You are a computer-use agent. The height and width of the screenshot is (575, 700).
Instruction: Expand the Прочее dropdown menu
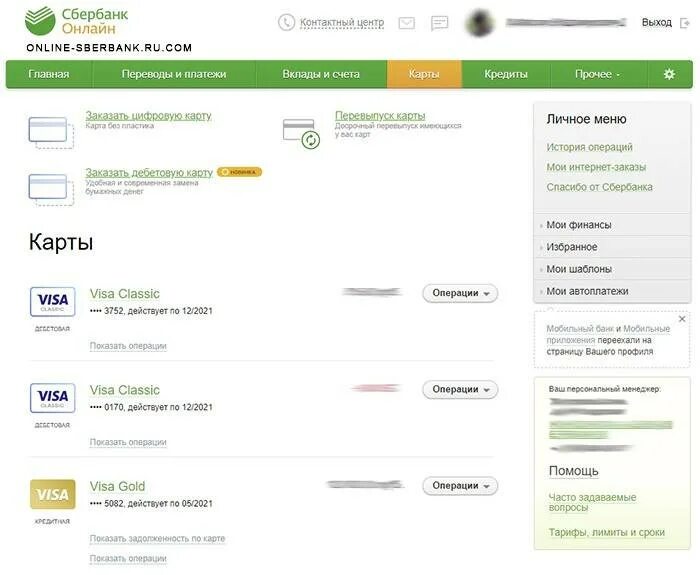pyautogui.click(x=598, y=74)
